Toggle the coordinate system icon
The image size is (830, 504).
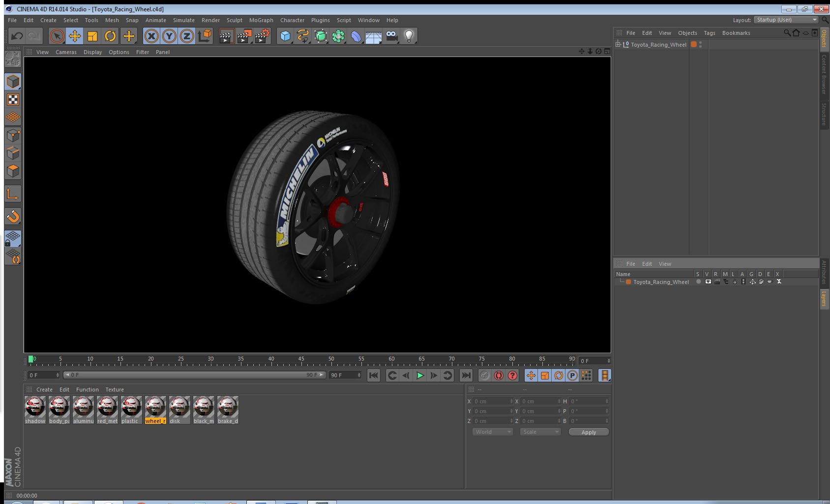[205, 36]
